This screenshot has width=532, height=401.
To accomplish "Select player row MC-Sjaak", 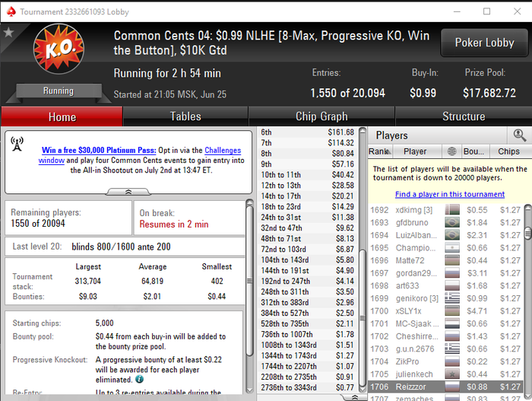I will coord(445,323).
